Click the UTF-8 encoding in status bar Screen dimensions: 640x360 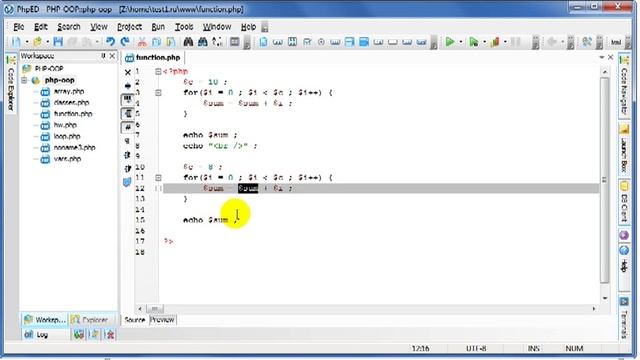pos(476,348)
